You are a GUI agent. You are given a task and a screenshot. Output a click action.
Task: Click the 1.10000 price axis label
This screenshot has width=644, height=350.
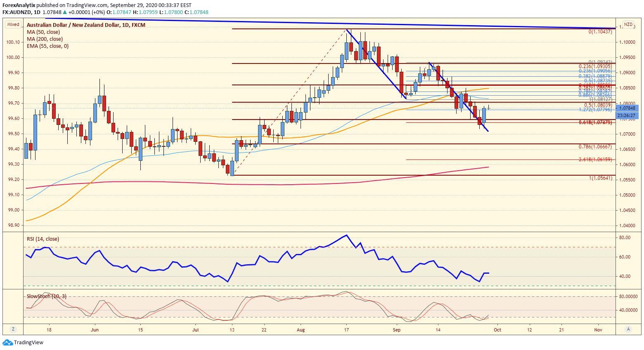tap(627, 42)
